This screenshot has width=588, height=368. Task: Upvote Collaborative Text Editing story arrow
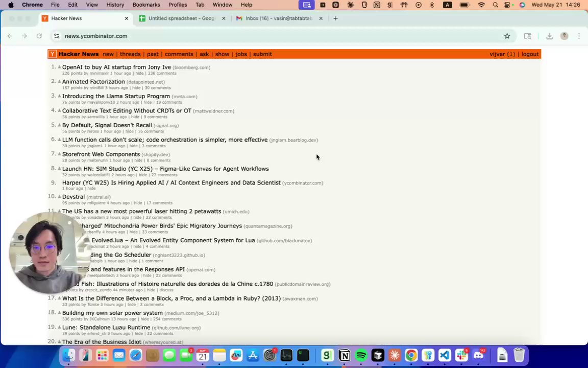59,110
